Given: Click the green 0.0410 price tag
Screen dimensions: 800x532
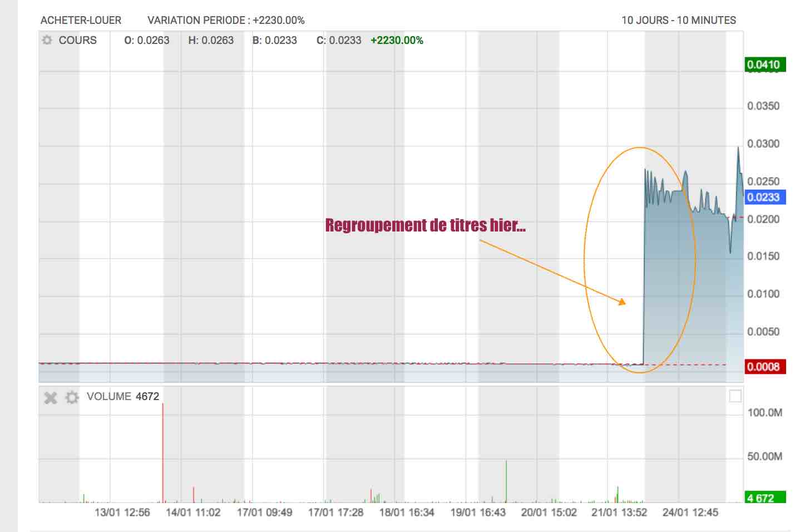Looking at the screenshot, I should [765, 65].
